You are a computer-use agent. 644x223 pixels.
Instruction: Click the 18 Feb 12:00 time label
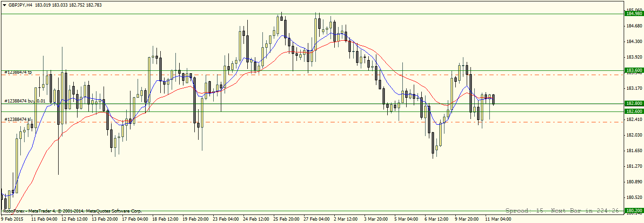(165, 219)
